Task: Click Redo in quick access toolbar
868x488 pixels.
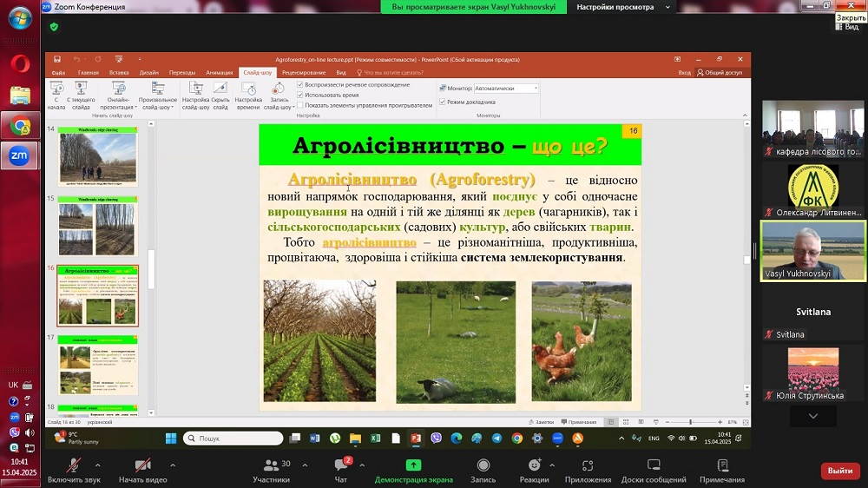Action: click(x=97, y=59)
